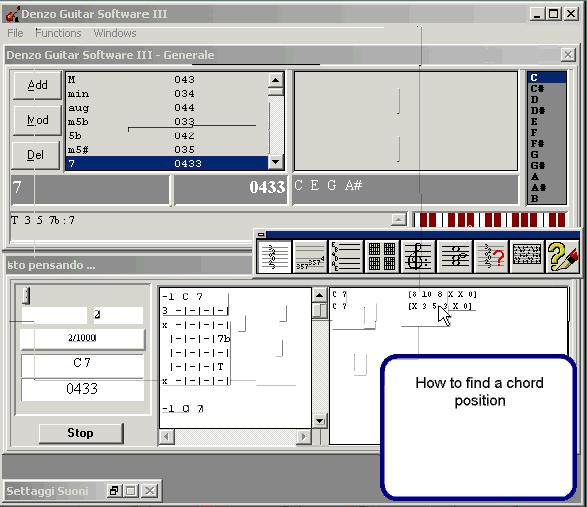Select root note B
This screenshot has height=507, width=587.
pyautogui.click(x=546, y=198)
